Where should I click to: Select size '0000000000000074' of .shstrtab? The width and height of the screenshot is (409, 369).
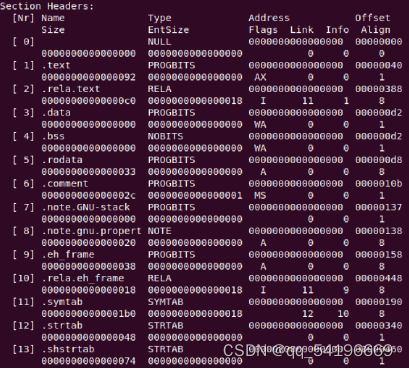click(x=89, y=361)
